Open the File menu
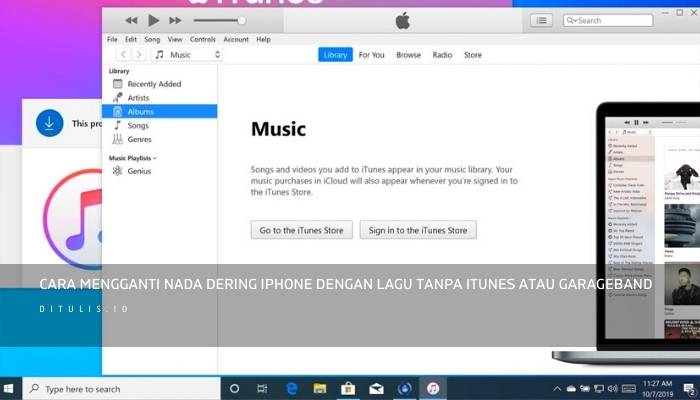Screen dimensions: 700x400 (x=112, y=39)
